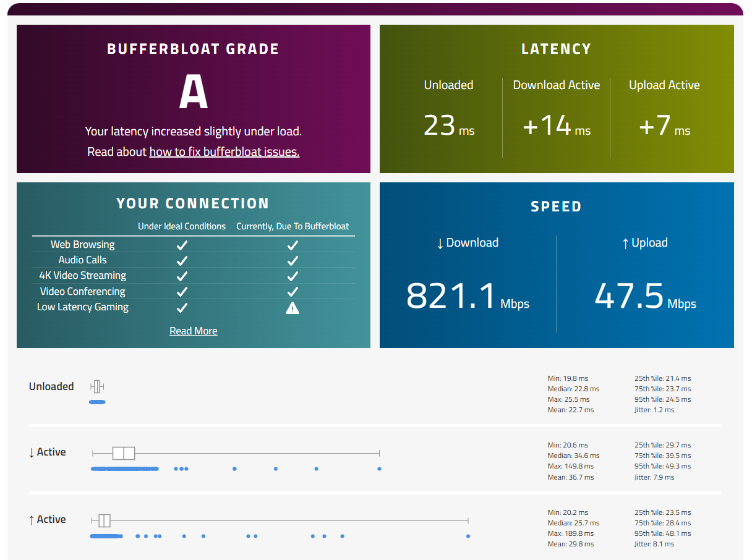This screenshot has width=752, height=560.
Task: Click the farthest outlier dot in upload Active
Action: click(468, 536)
